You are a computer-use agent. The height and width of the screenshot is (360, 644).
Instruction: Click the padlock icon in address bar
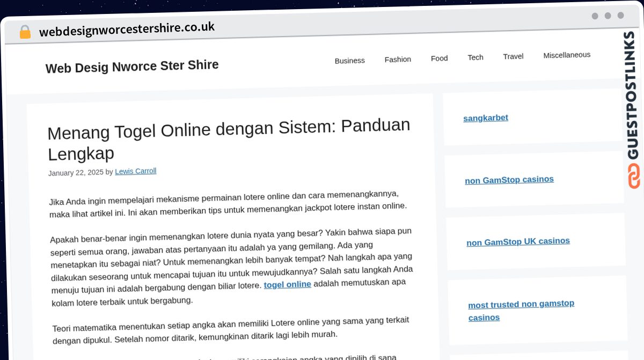pyautogui.click(x=25, y=32)
